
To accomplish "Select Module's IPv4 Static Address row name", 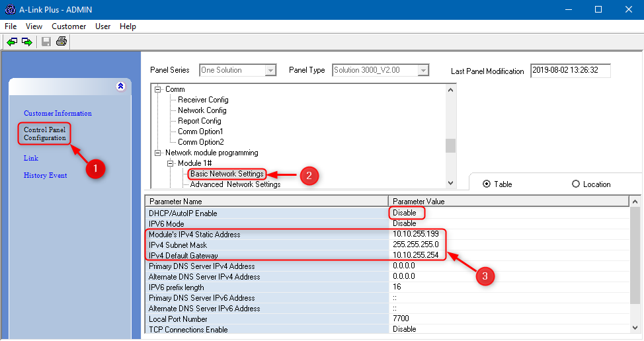I will pos(194,235).
